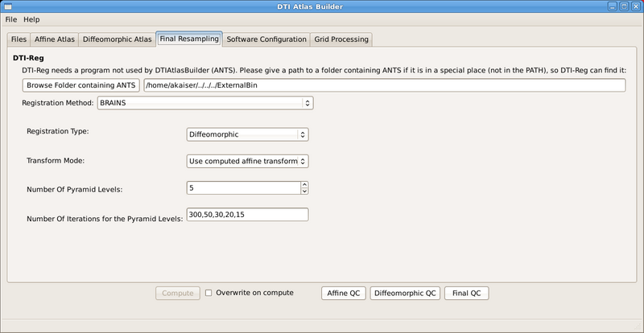Click the DTI-Reg section heading

click(28, 58)
